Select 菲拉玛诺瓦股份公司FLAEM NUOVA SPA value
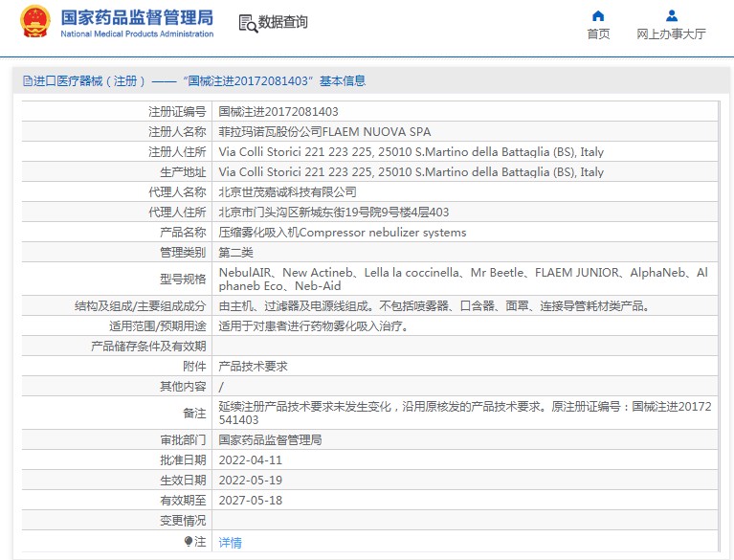 [324, 131]
